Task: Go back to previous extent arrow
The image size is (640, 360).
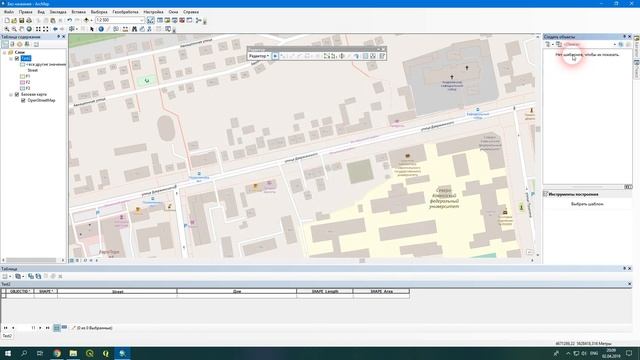Action: (55, 29)
